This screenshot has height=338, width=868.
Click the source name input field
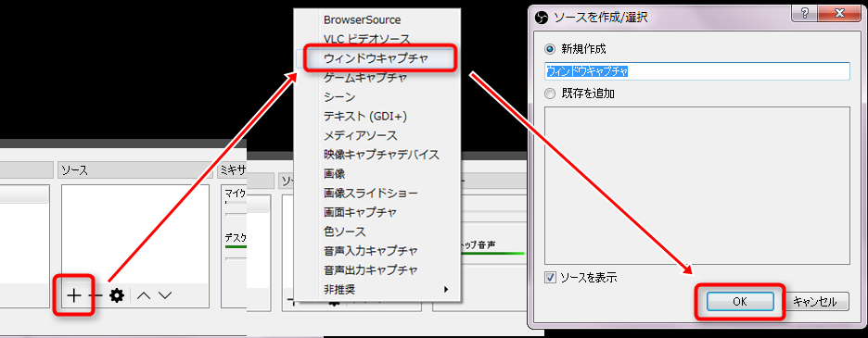(x=697, y=71)
